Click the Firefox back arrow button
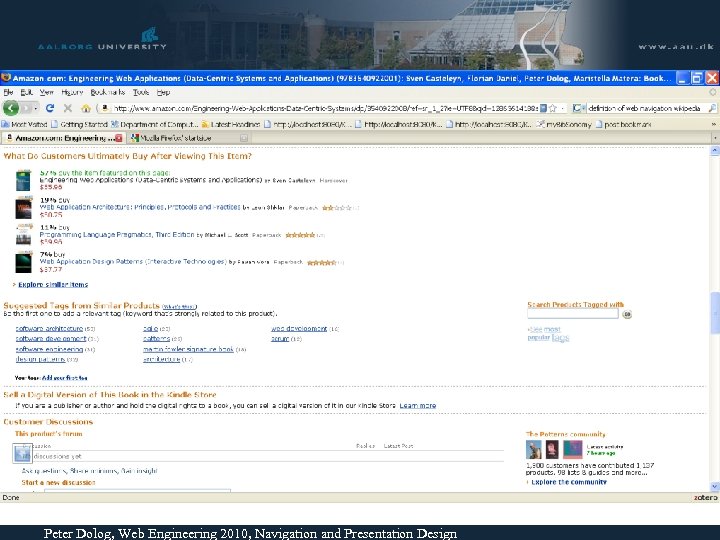Image resolution: width=720 pixels, height=540 pixels. (11, 108)
